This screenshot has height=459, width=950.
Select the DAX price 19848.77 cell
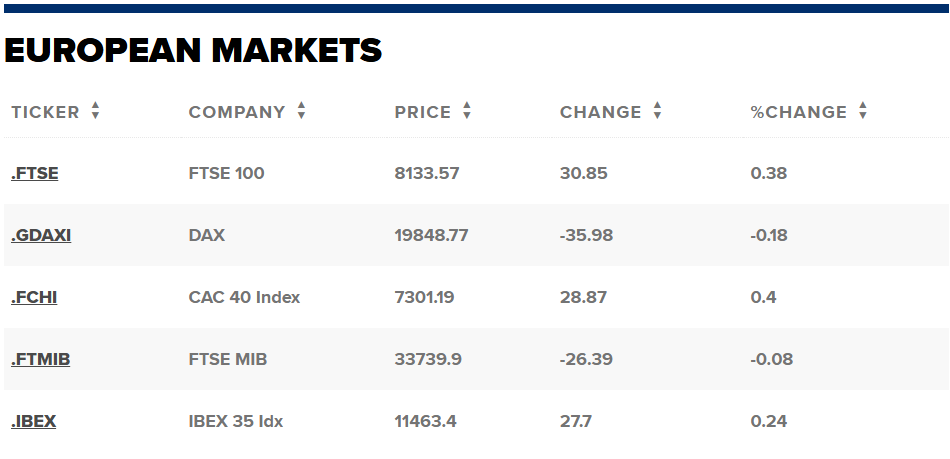[431, 235]
